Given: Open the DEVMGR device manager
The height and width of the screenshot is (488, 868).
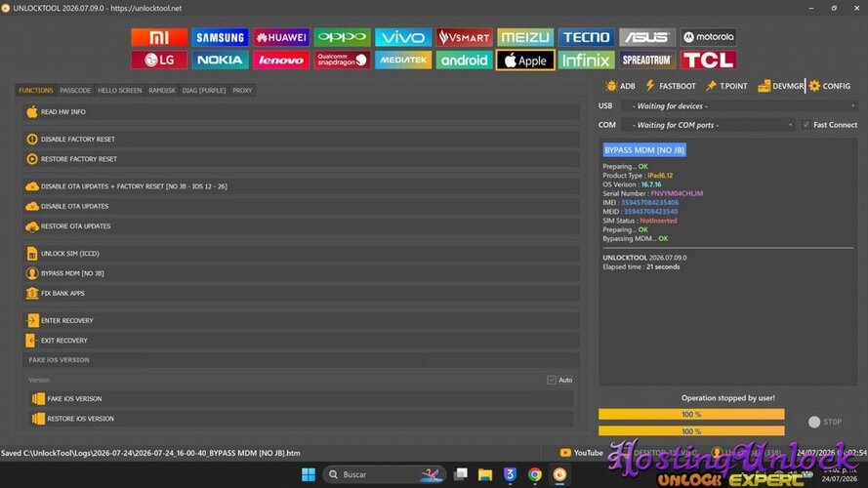Looking at the screenshot, I should pyautogui.click(x=780, y=86).
